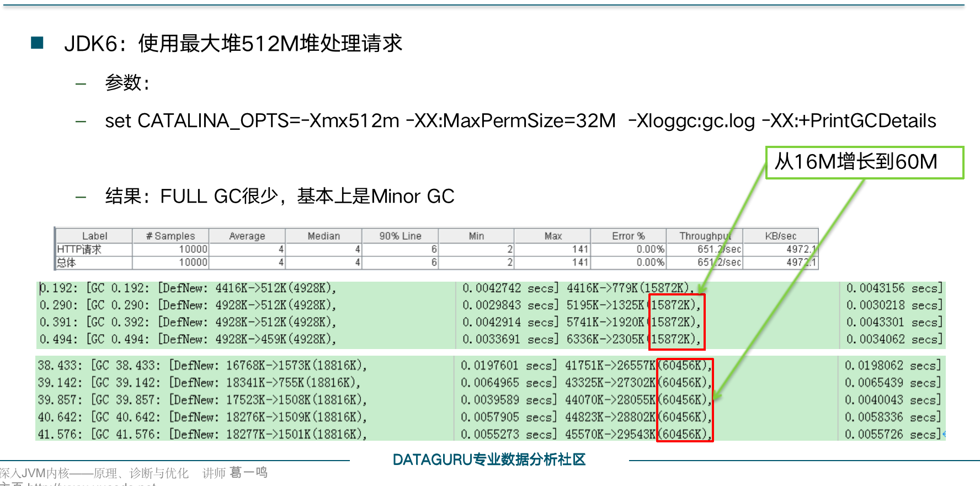This screenshot has width=980, height=486.
Task: Select the # Samples column header
Action: (171, 236)
